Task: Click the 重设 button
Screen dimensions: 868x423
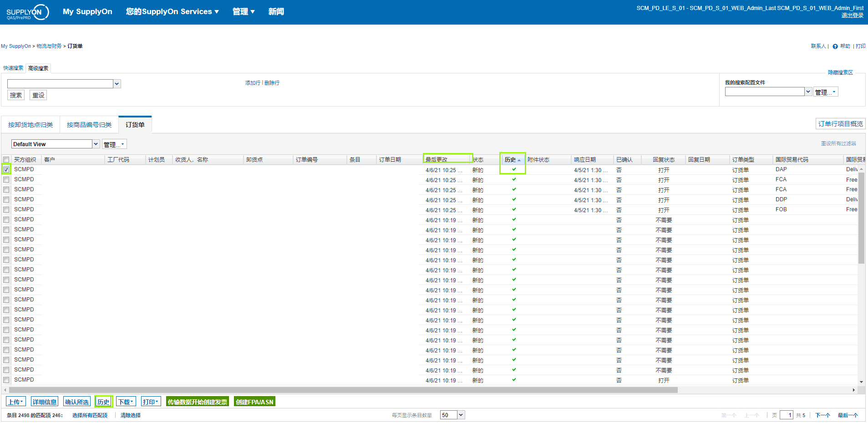Action: (38, 95)
